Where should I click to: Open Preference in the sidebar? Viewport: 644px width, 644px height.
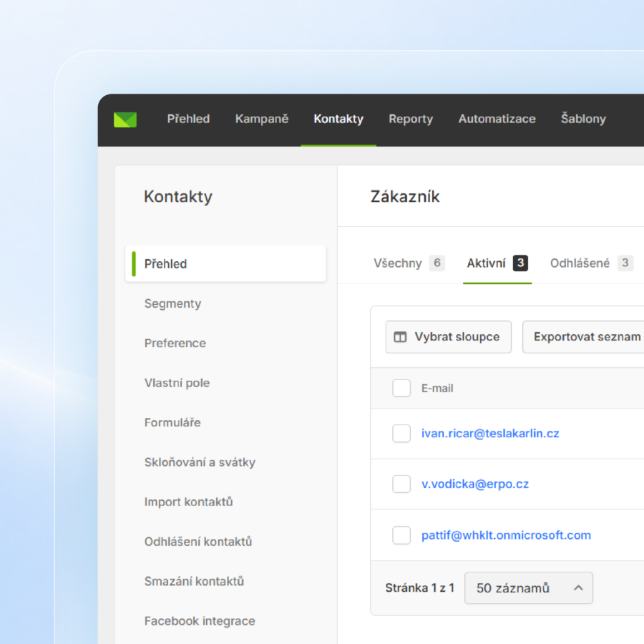tap(175, 343)
